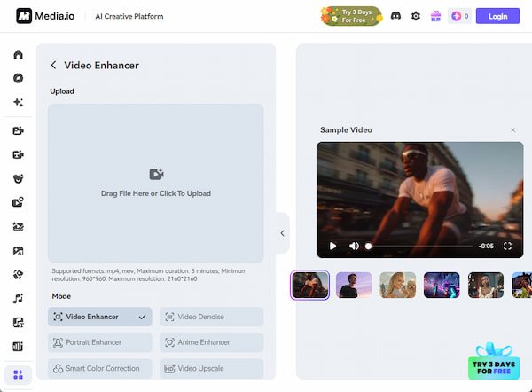Click the gift box icon in header
The width and height of the screenshot is (532, 392).
[x=435, y=16]
